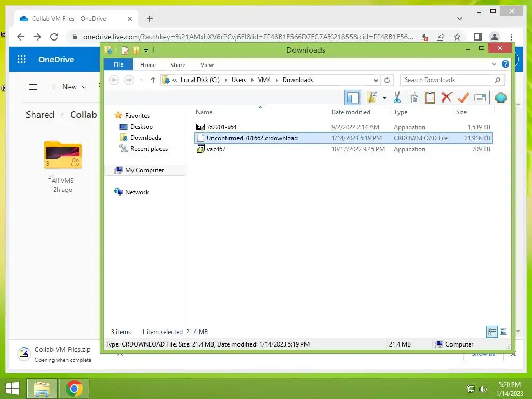
Task: Click the Share page icon in Chrome
Action: coord(441,37)
